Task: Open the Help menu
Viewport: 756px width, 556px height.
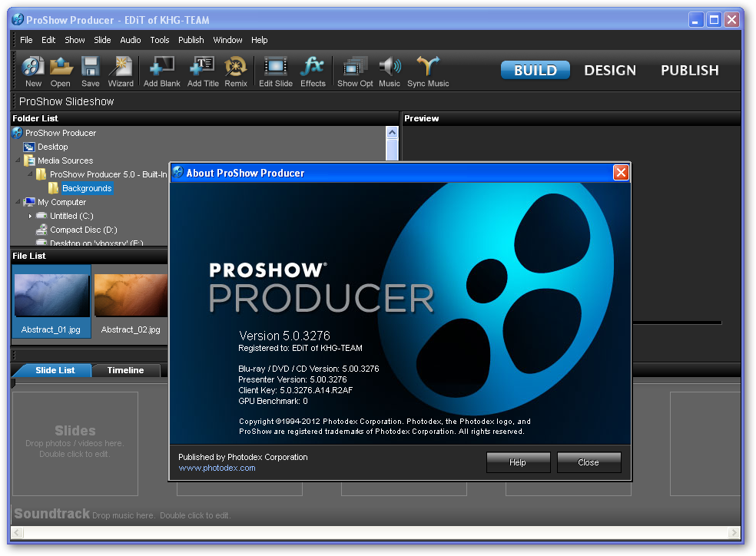Action: tap(260, 40)
